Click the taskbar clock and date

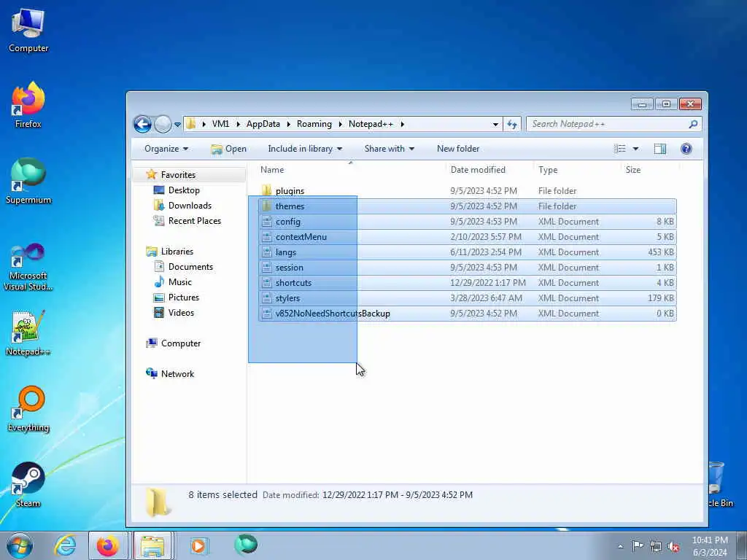coord(710,546)
